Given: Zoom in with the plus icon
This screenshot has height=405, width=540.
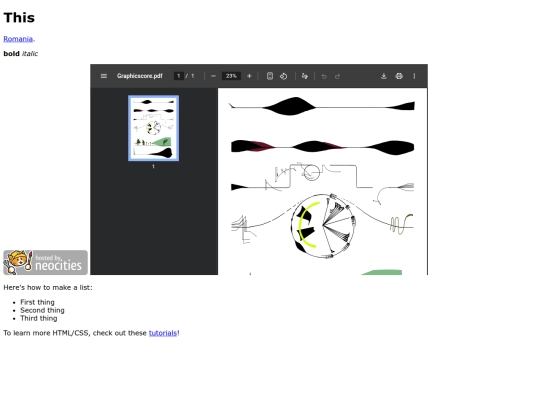Looking at the screenshot, I should tap(249, 76).
